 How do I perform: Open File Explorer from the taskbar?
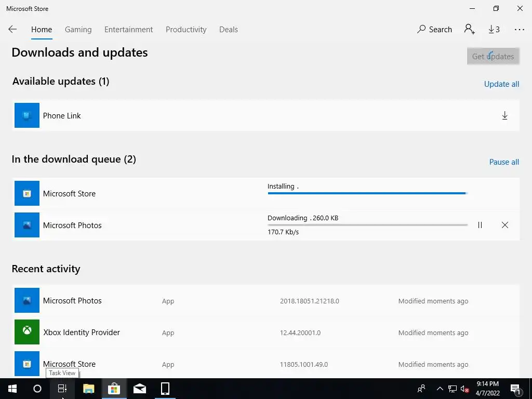click(88, 389)
